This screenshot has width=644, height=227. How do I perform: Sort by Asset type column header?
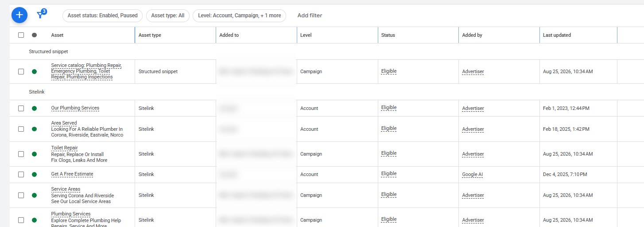[x=150, y=35]
